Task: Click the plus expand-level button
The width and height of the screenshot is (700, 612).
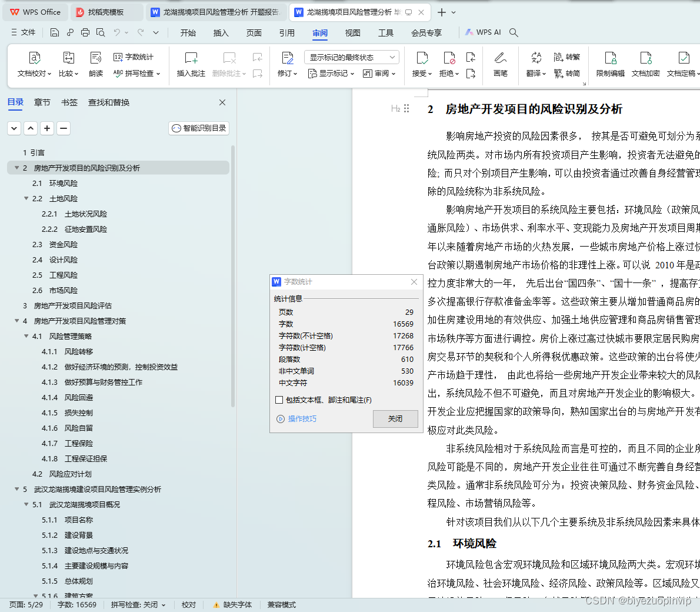Action: click(x=47, y=128)
